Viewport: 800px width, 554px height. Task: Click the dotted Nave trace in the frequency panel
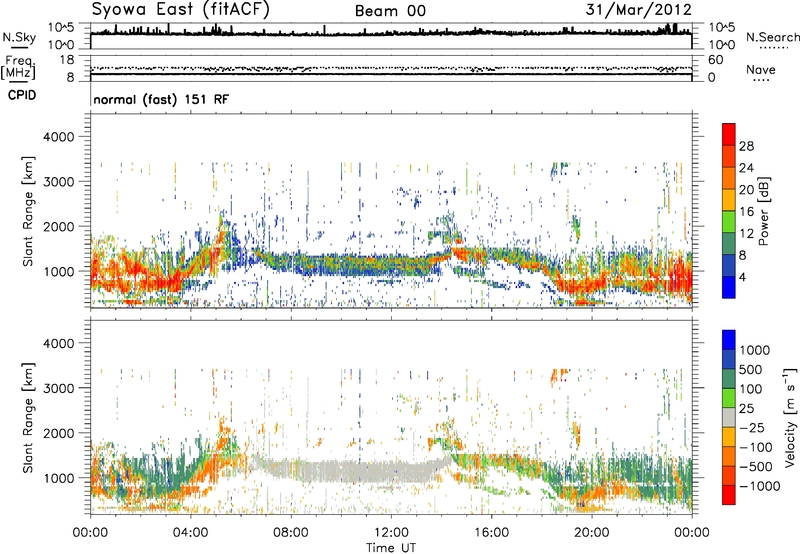click(x=391, y=68)
